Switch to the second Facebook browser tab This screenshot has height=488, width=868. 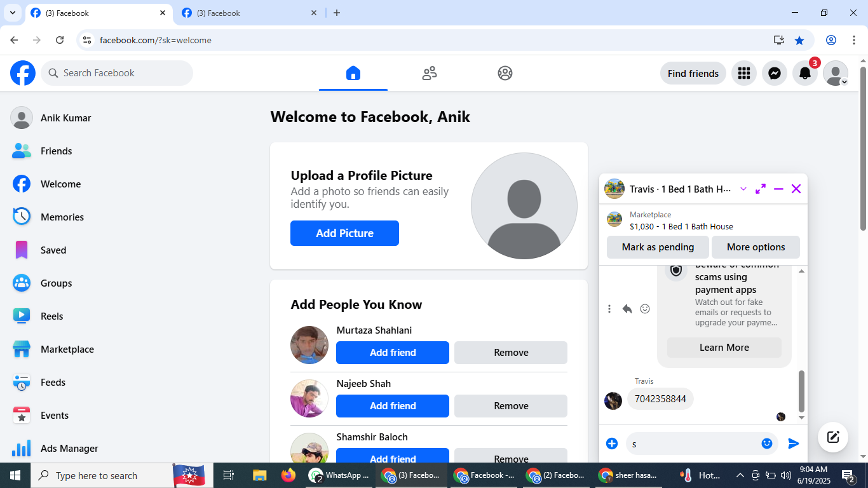point(249,13)
